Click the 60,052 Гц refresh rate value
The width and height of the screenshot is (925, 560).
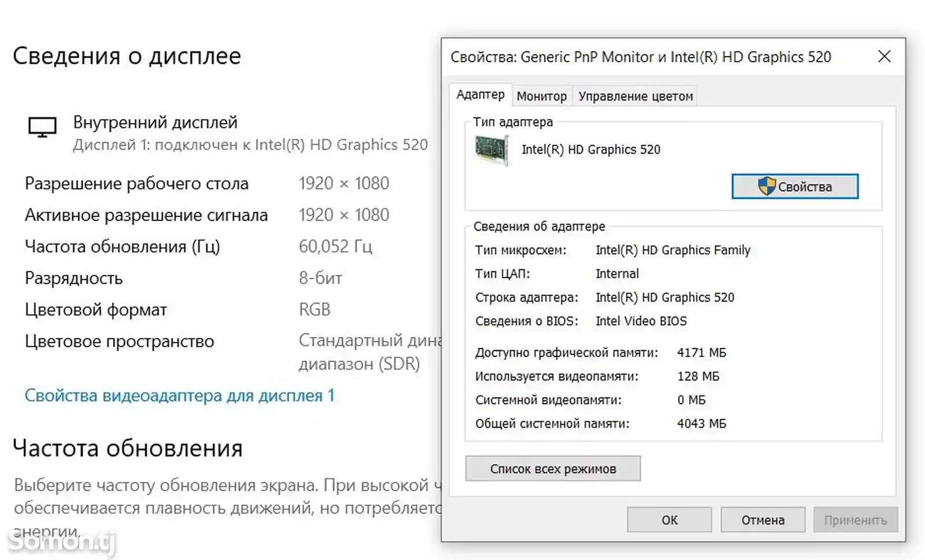coord(335,247)
